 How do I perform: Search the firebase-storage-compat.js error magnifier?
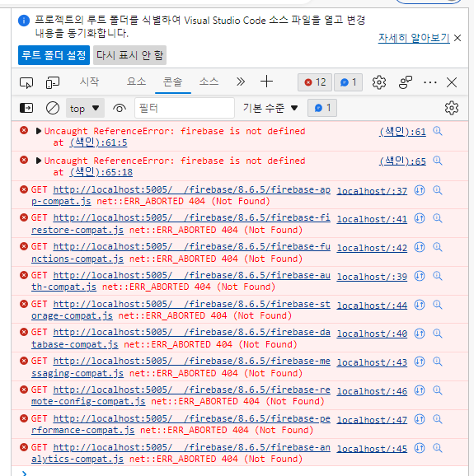pos(438,305)
